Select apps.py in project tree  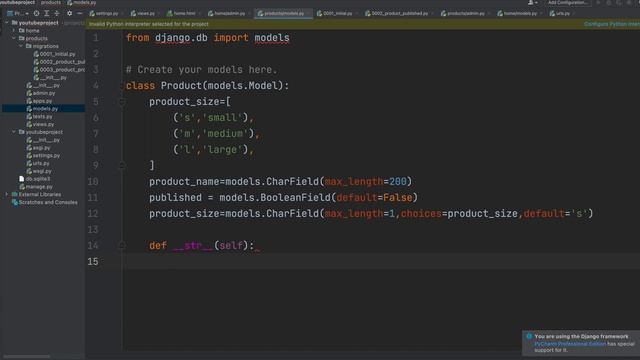tap(42, 101)
